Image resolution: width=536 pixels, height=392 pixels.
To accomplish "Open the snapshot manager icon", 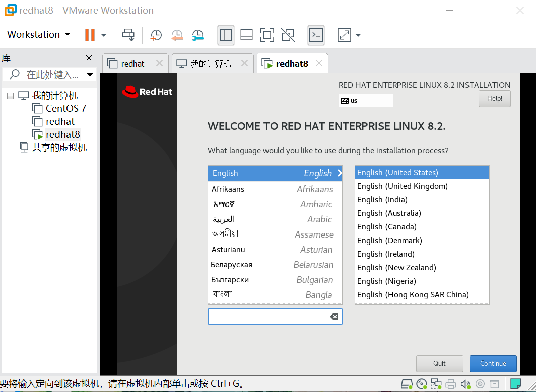I will point(198,35).
